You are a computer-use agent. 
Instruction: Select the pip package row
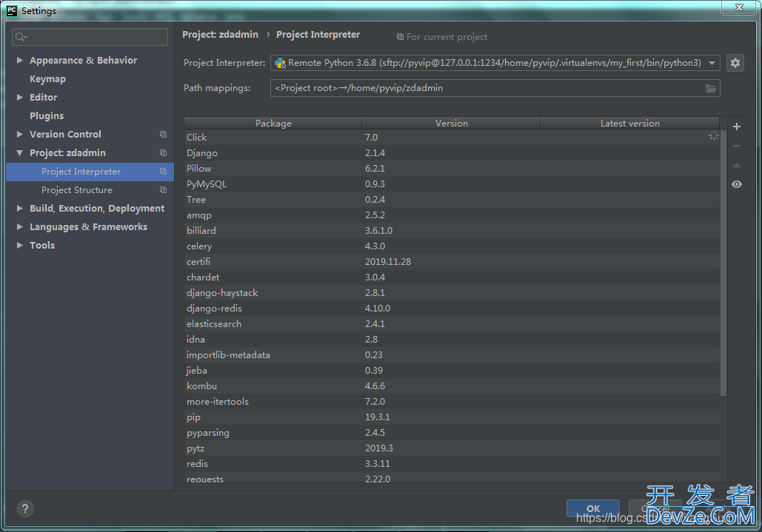point(452,417)
